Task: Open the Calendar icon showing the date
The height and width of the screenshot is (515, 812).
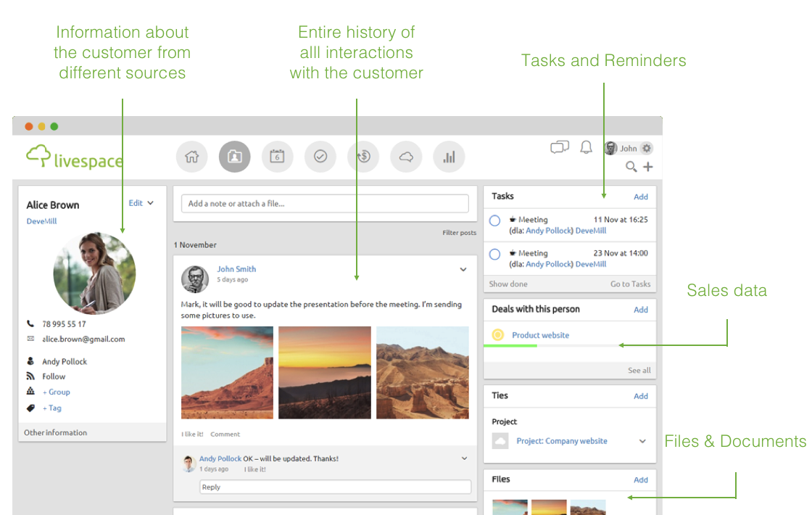Action: click(x=277, y=157)
